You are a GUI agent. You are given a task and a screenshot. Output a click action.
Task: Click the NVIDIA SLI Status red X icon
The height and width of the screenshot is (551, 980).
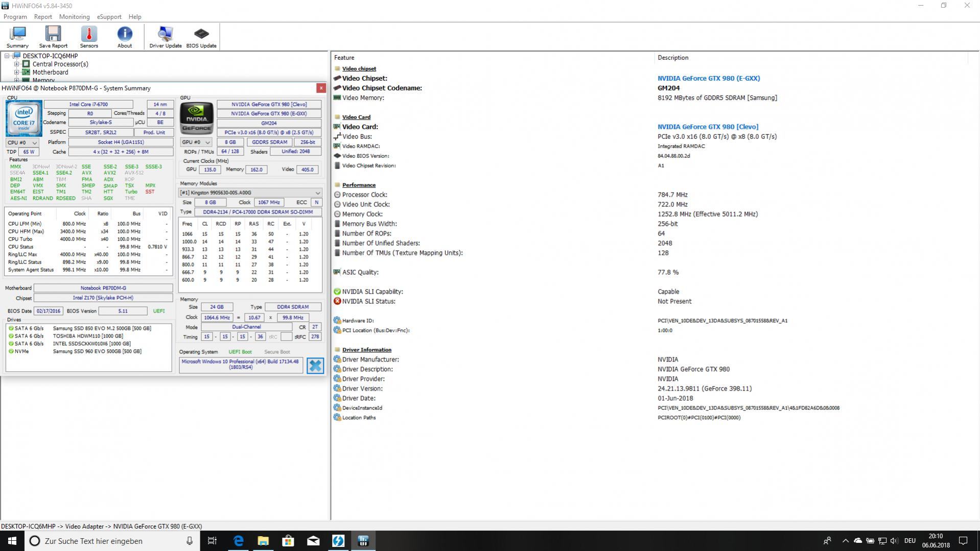[337, 301]
